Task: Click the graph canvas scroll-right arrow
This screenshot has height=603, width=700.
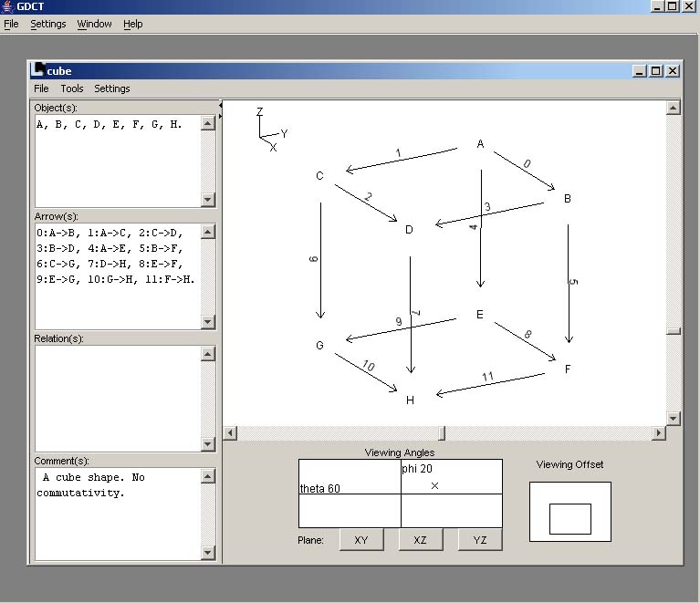Action: [x=659, y=432]
